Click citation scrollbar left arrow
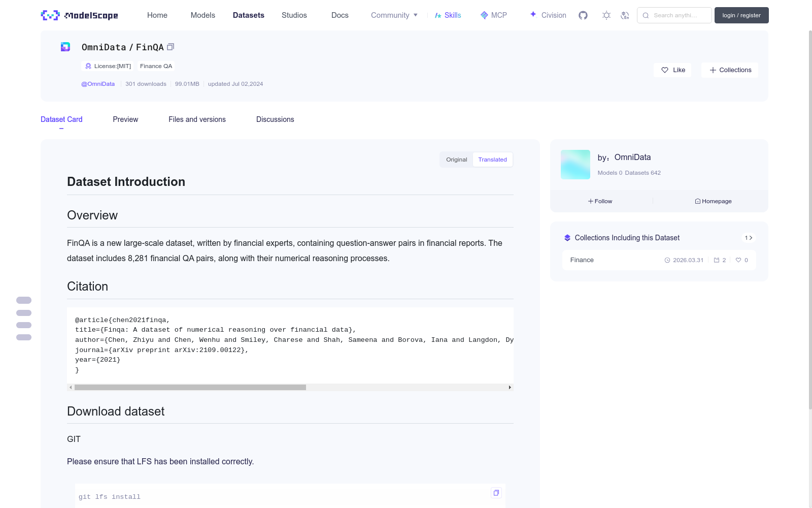The width and height of the screenshot is (812, 508). click(71, 387)
